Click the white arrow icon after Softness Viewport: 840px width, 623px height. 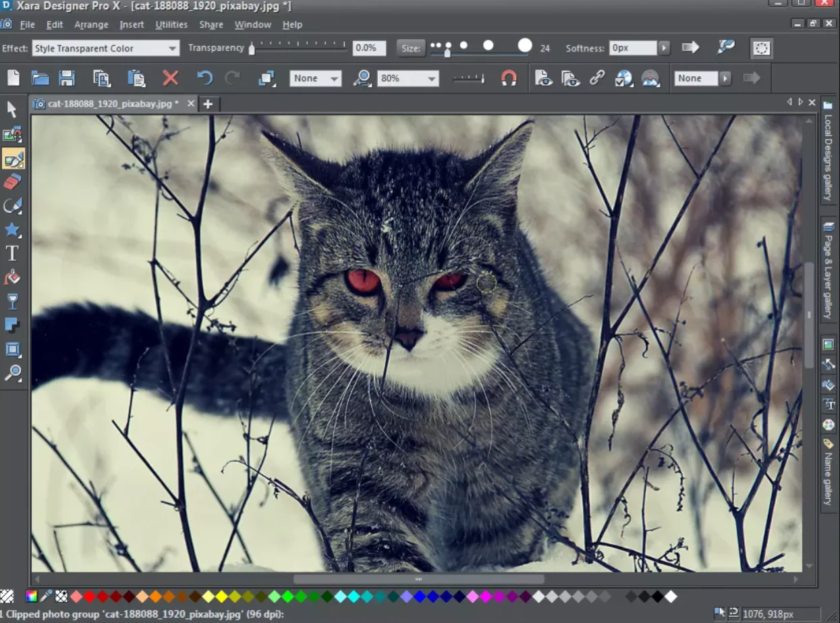click(x=690, y=47)
